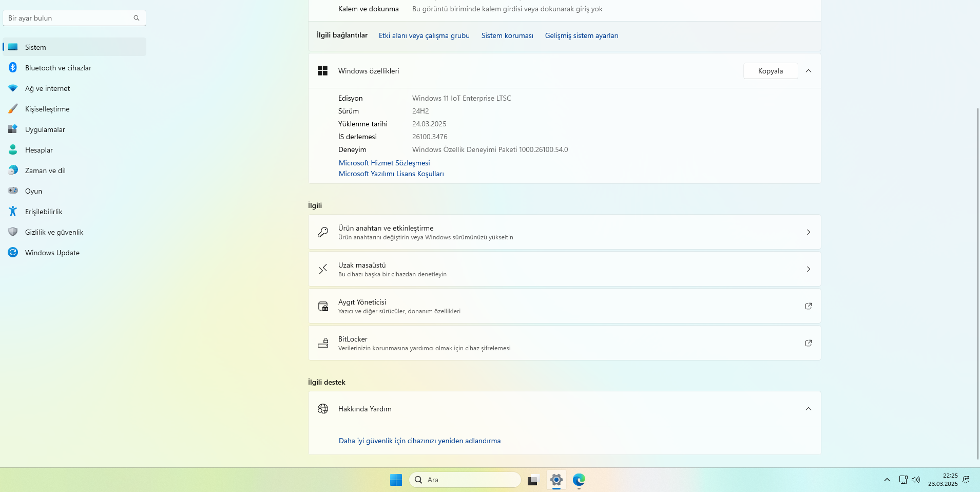Click the Windows Update sync icon
Screen dimensions: 980x492
pos(13,253)
